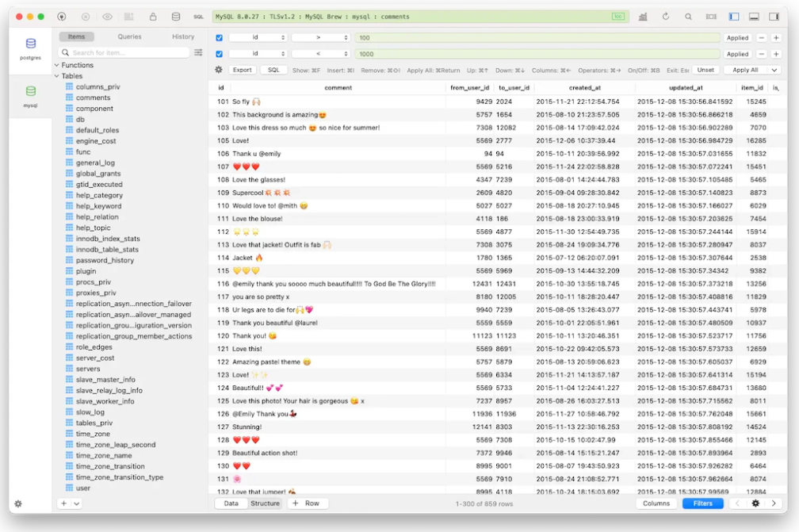Image resolution: width=799 pixels, height=532 pixels.
Task: Open the database cylinder toolbar icon
Action: 176,17
